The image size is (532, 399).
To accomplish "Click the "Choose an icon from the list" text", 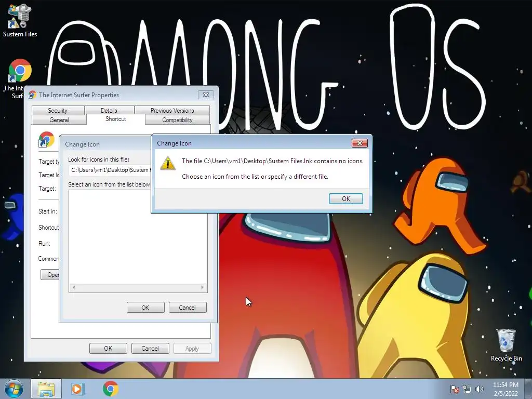I will click(x=255, y=177).
